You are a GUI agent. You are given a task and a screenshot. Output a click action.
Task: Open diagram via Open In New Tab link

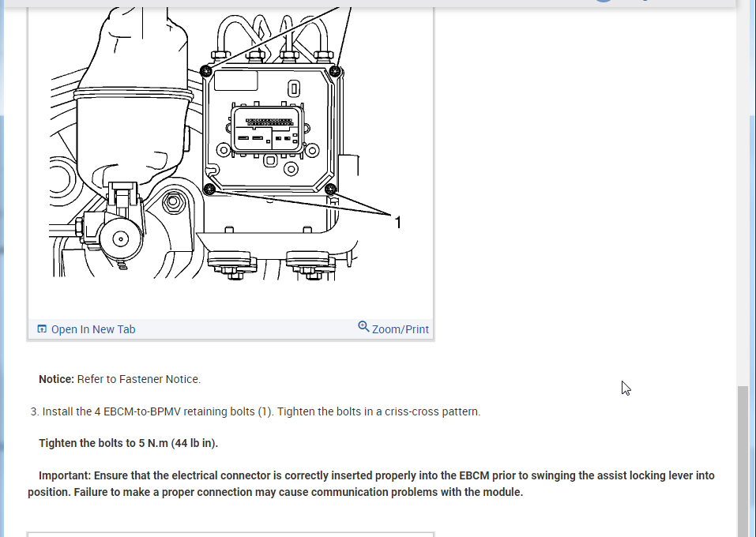click(x=93, y=329)
